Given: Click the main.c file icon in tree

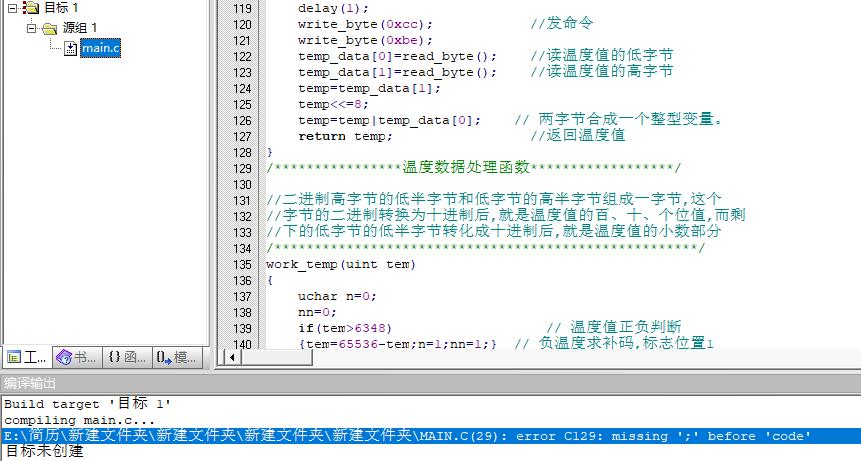Looking at the screenshot, I should pos(70,47).
